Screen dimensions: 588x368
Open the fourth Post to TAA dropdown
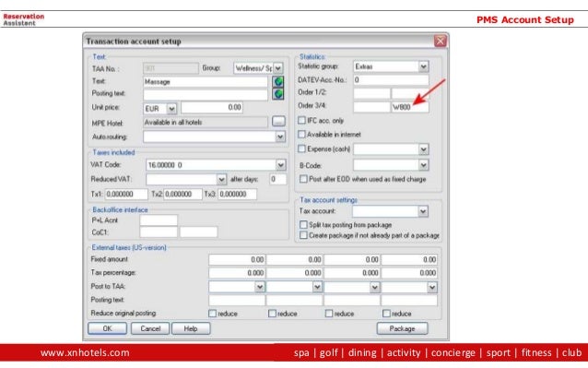432,288
